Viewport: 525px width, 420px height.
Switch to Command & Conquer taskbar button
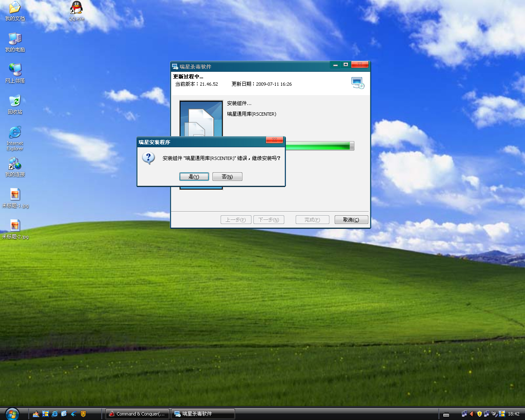pyautogui.click(x=137, y=414)
